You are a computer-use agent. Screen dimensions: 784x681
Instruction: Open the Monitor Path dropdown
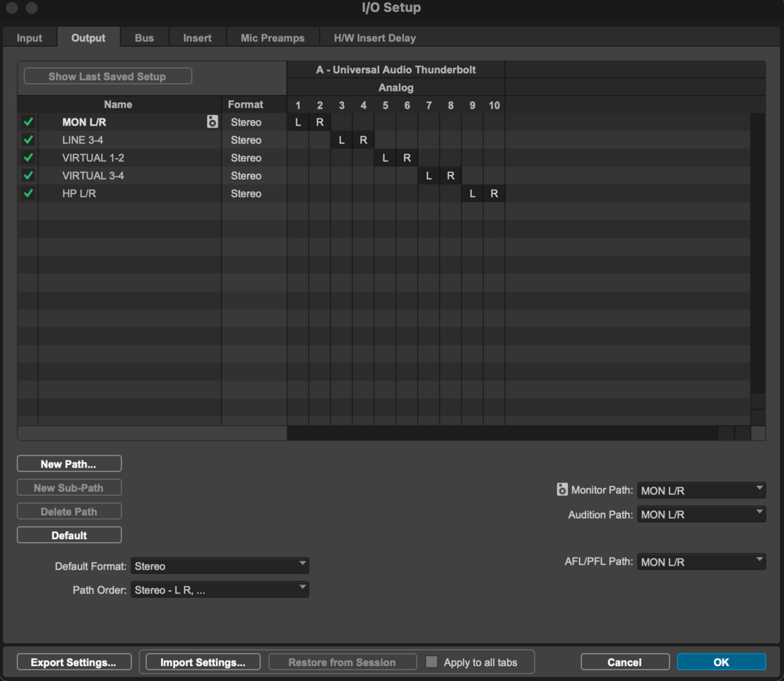point(701,490)
